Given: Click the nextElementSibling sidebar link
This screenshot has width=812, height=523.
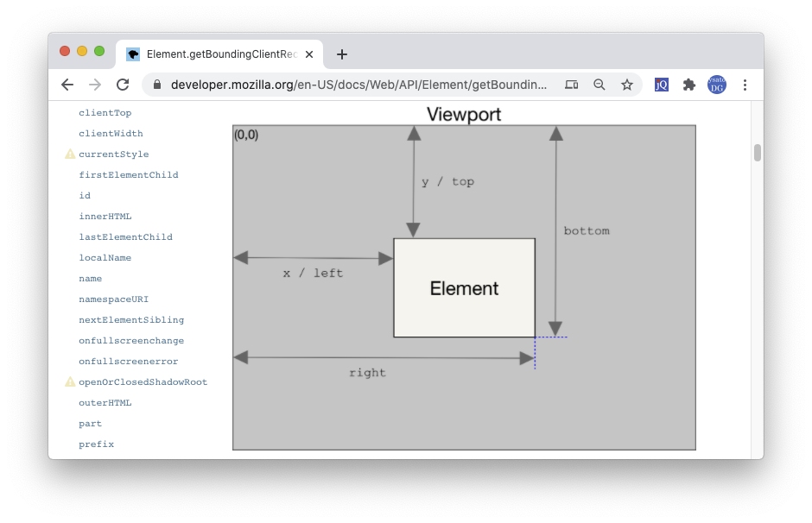Looking at the screenshot, I should pos(131,320).
